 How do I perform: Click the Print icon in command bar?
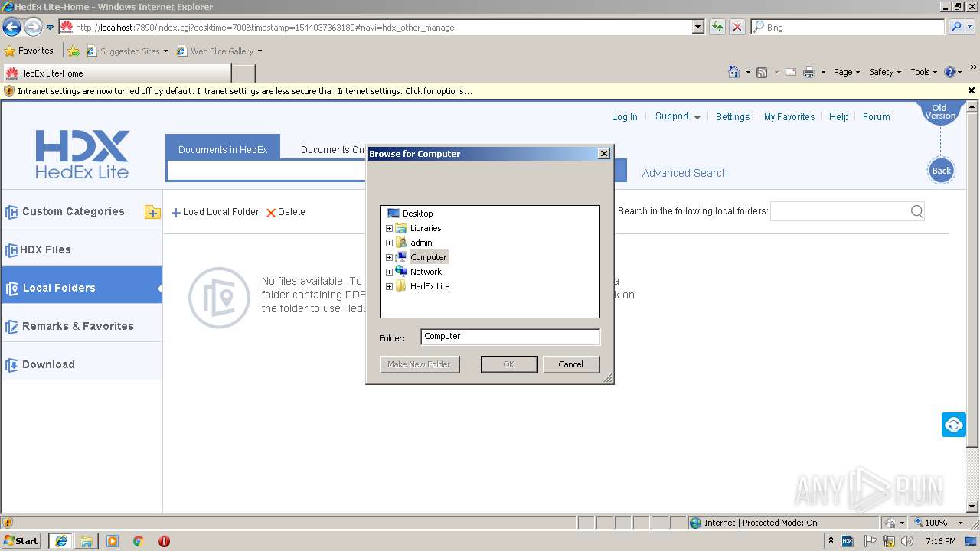[809, 72]
